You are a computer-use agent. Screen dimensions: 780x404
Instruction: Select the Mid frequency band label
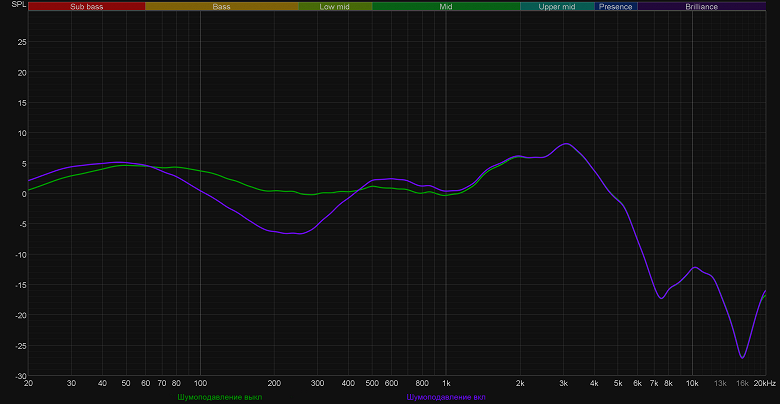click(x=446, y=6)
